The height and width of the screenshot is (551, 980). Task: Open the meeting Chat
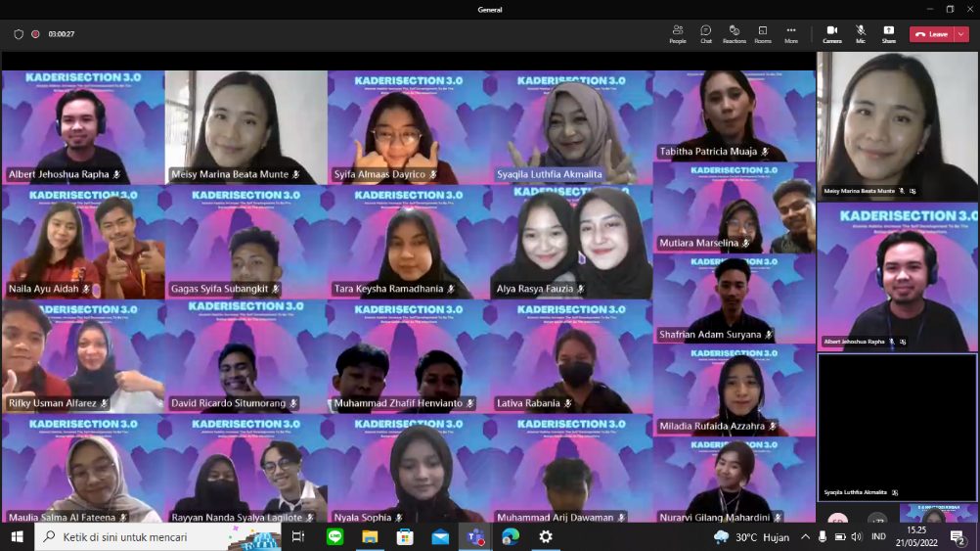point(705,33)
